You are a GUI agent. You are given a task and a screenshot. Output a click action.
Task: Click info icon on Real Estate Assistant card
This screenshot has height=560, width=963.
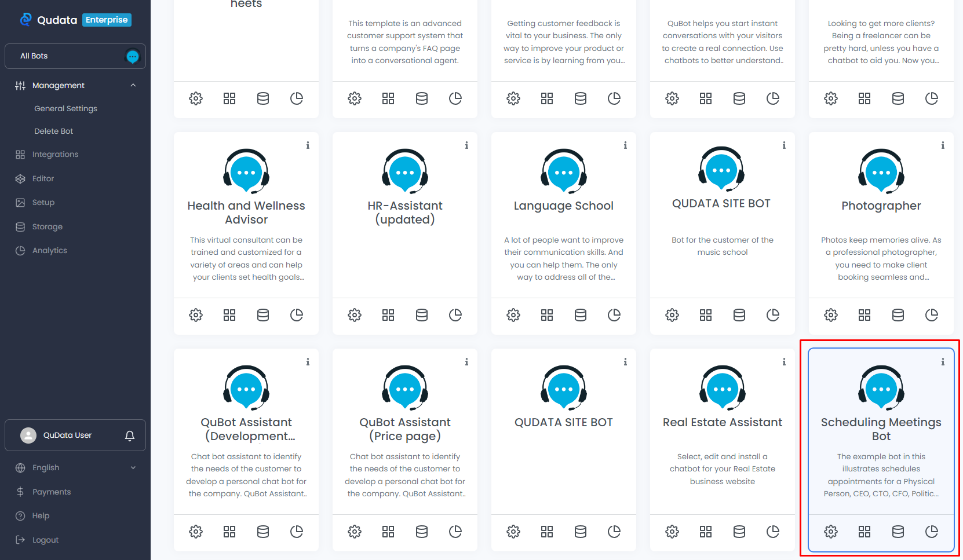(x=784, y=362)
